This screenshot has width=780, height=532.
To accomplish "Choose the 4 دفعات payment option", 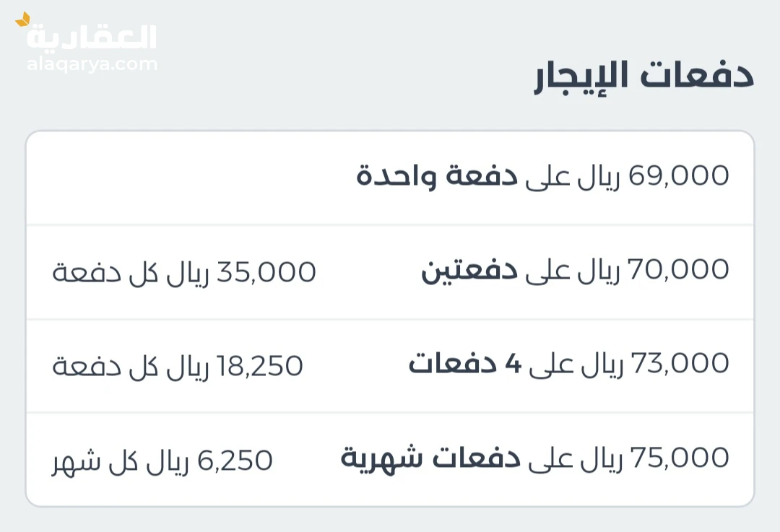I will [464, 364].
